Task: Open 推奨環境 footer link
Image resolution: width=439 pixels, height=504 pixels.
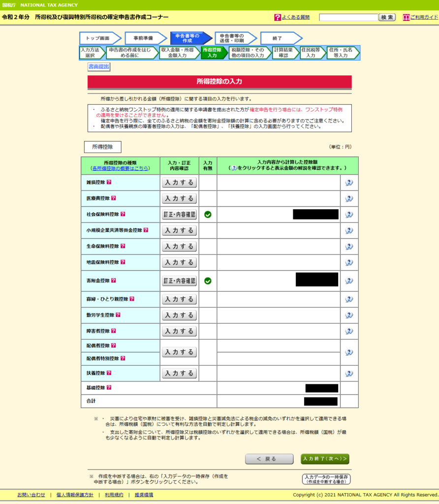Action: 144,495
